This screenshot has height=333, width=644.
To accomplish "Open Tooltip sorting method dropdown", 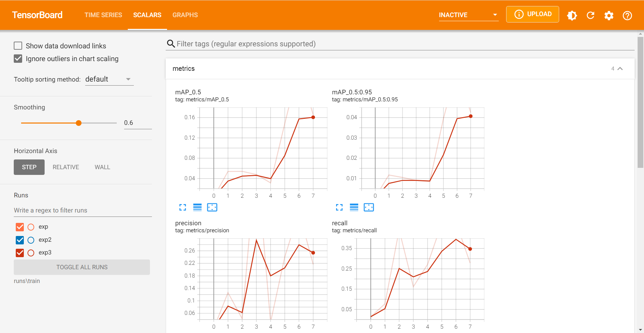I will (109, 79).
